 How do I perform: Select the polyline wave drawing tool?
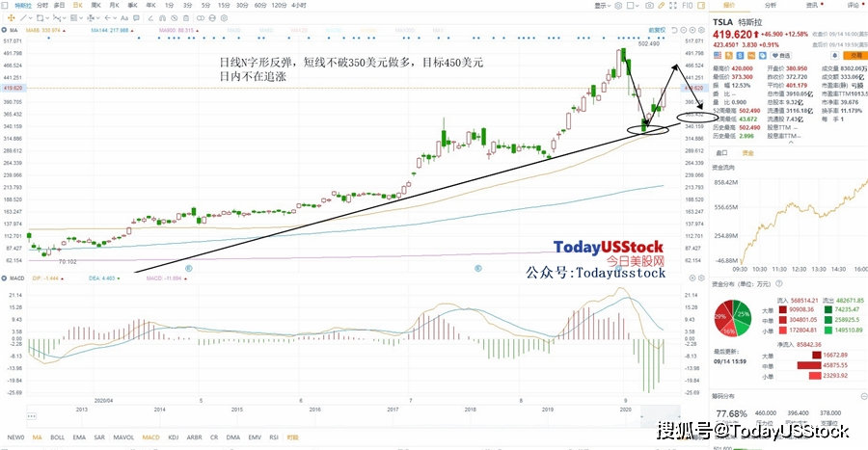click(x=57, y=18)
